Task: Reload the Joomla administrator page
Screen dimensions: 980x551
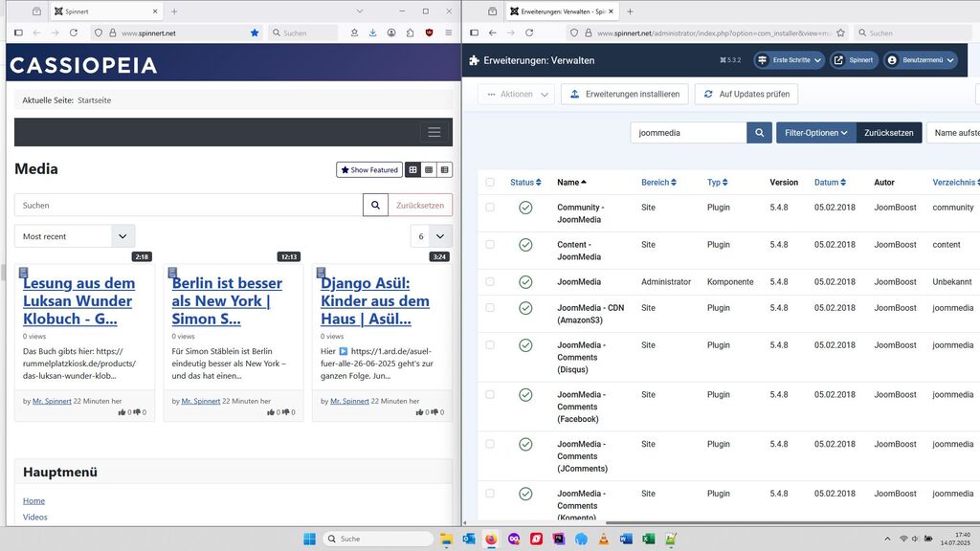Action: (529, 33)
